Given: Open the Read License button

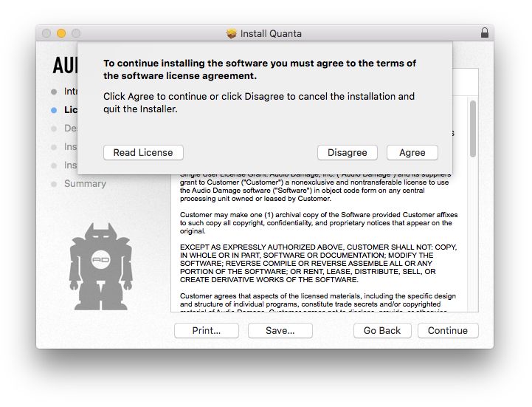Looking at the screenshot, I should pos(143,153).
